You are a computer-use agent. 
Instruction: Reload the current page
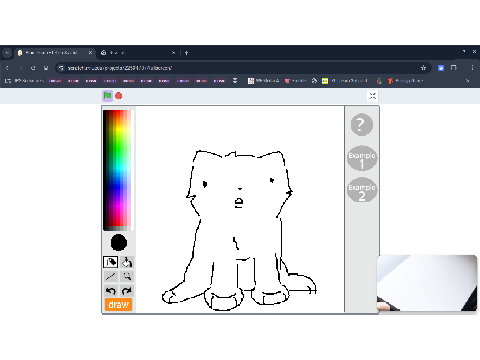(x=33, y=68)
